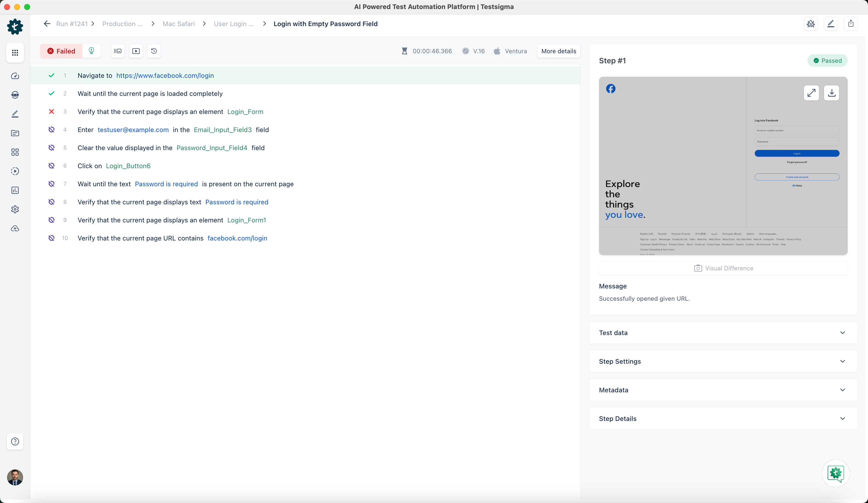
Task: Open the bot agent icon in the sidebar
Action: [15, 95]
